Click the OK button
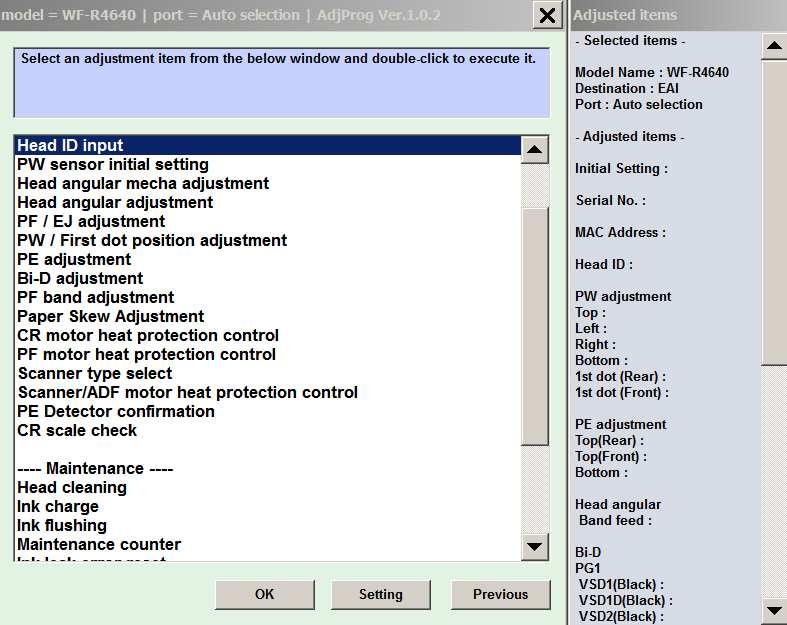This screenshot has height=625, width=787. point(265,594)
